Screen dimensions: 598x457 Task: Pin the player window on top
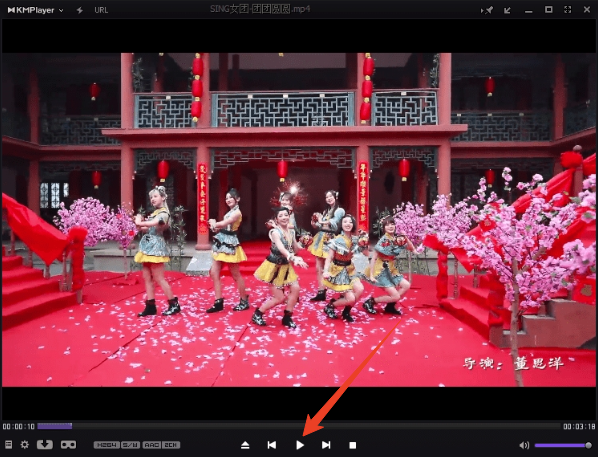[487, 10]
